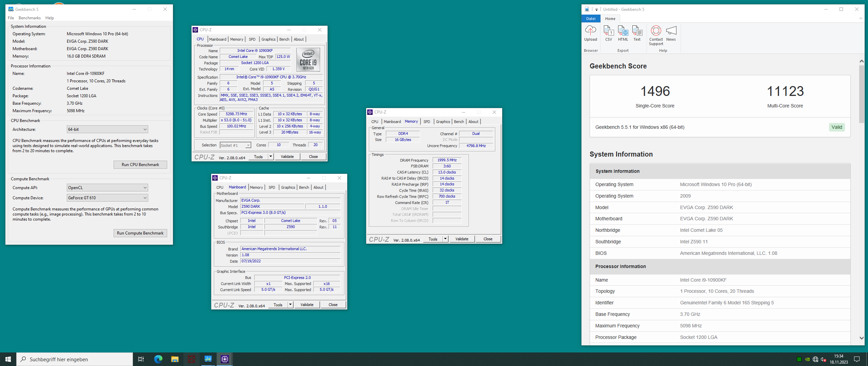The height and width of the screenshot is (366, 868).
Task: Open Tools arrow in CPU-Z Mainboard window
Action: [290, 305]
